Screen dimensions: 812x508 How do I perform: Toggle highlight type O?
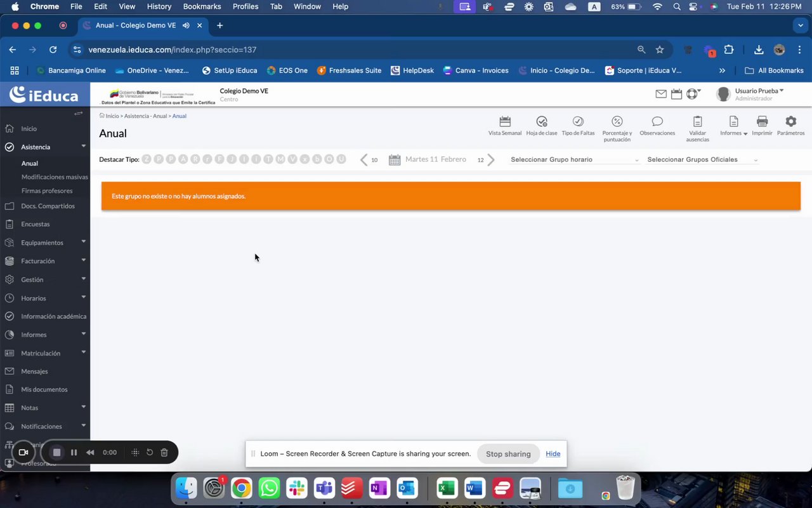329,159
